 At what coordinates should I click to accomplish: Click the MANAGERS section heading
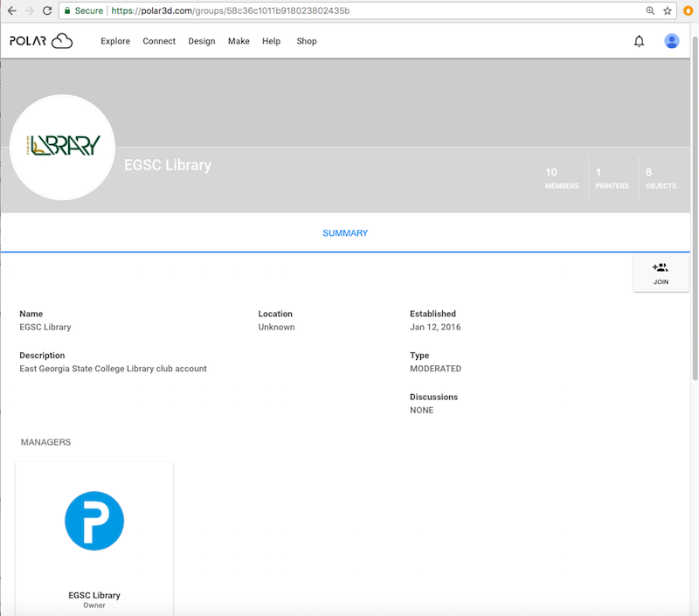[45, 442]
